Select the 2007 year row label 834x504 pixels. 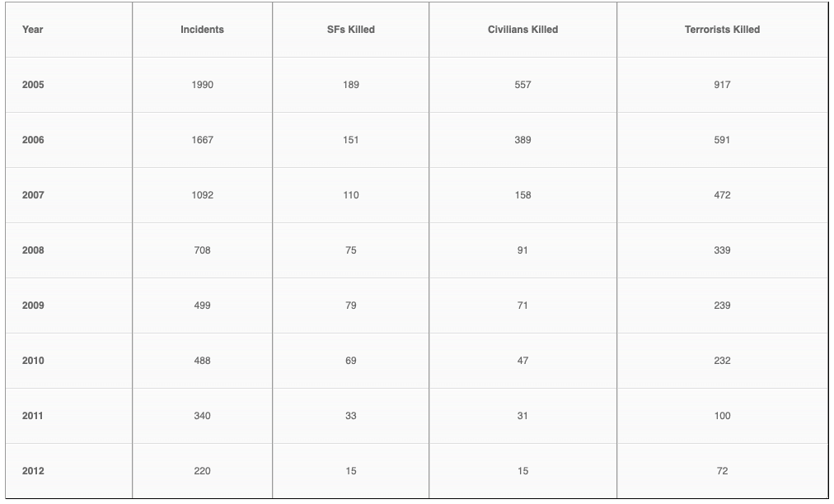(33, 195)
